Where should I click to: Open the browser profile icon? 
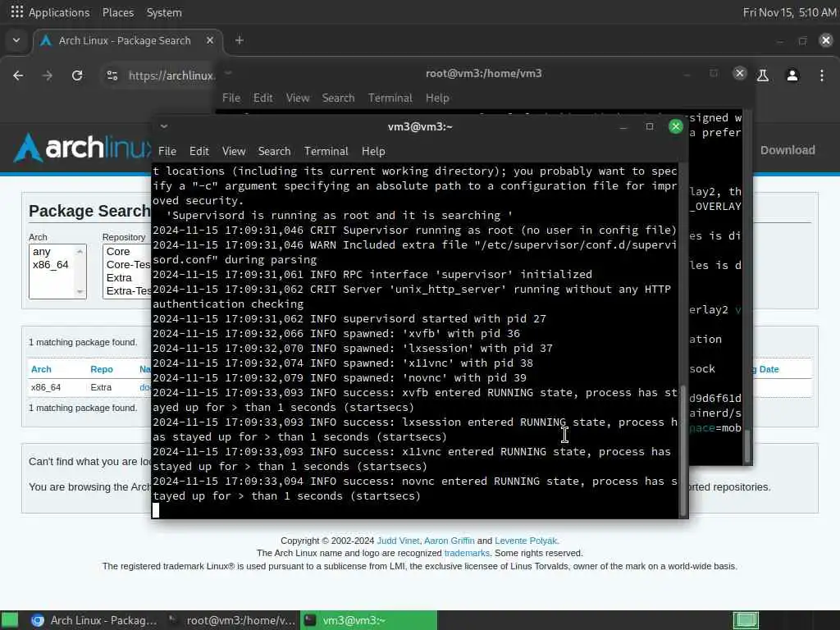[792, 75]
